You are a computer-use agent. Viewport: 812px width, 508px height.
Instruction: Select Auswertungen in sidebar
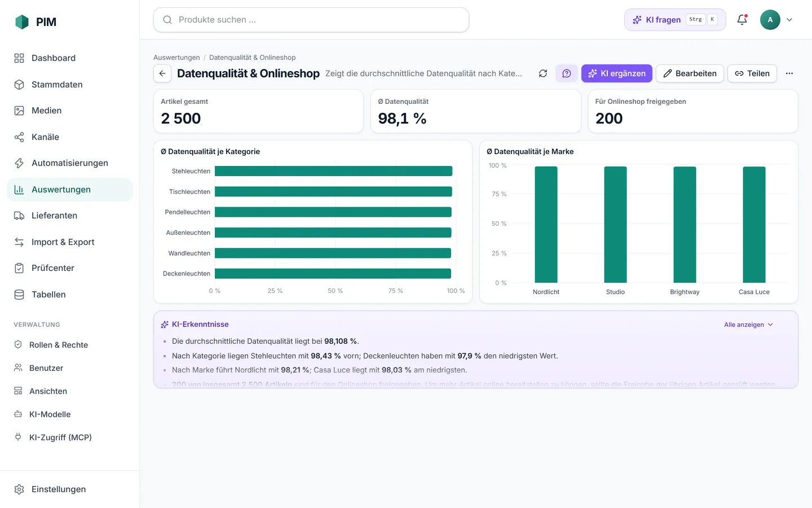click(69, 190)
